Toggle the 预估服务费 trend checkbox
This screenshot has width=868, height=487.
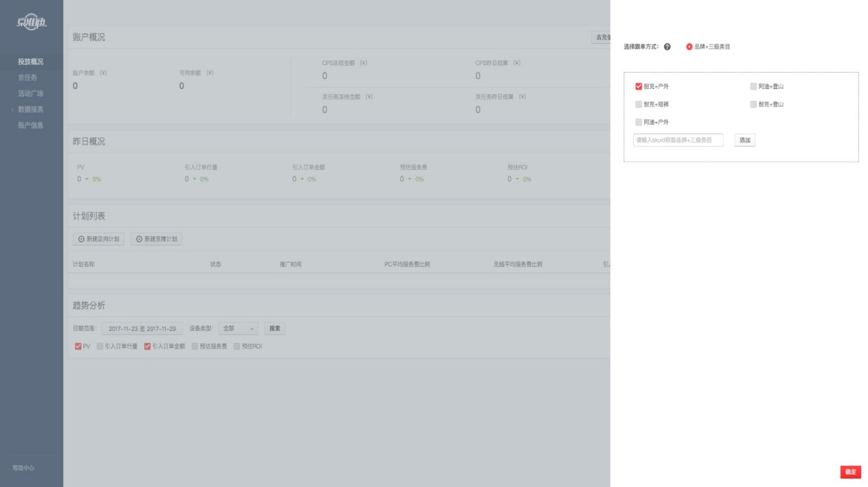tap(195, 347)
